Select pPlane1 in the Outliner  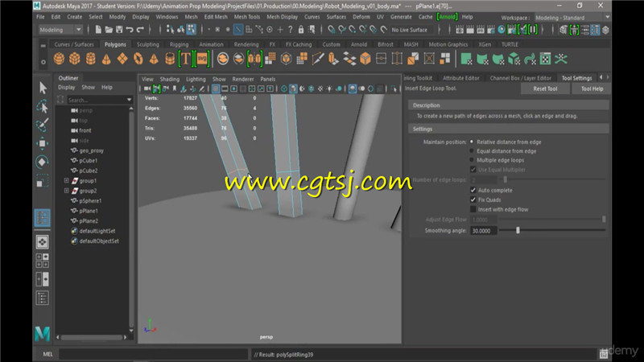point(89,211)
